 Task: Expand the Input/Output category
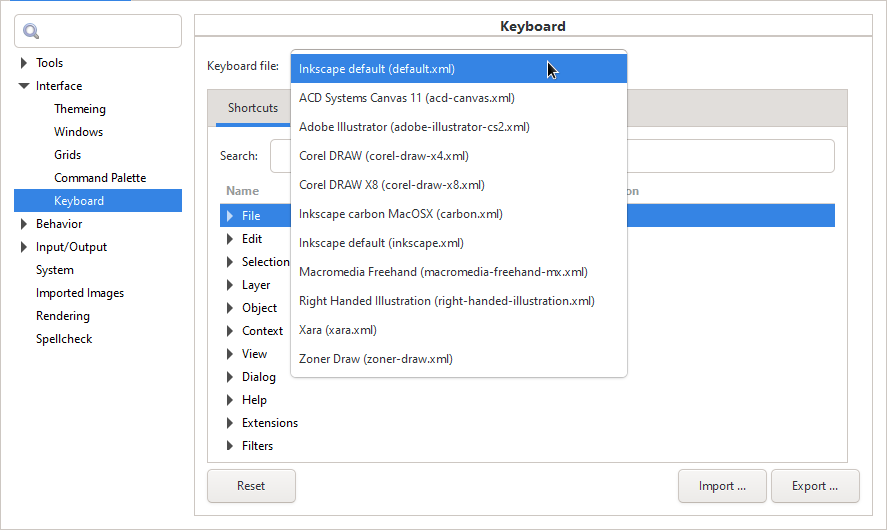[x=24, y=247]
